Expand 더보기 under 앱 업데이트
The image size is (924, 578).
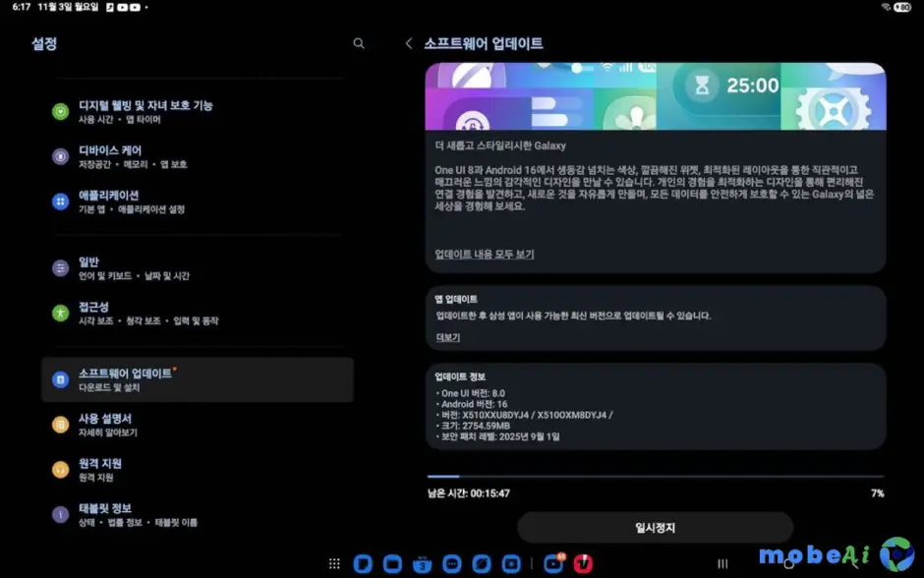click(448, 337)
